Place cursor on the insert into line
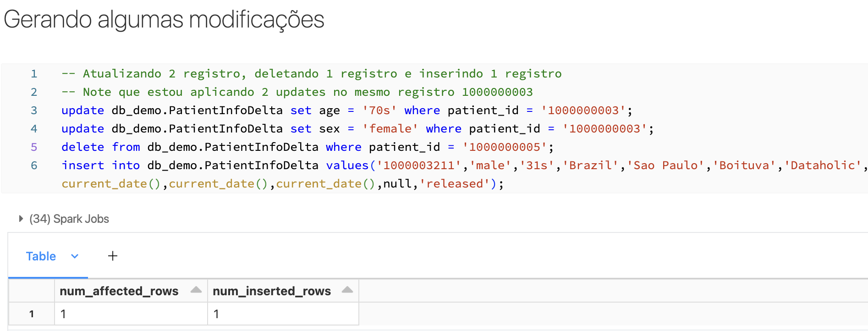 pyautogui.click(x=464, y=165)
